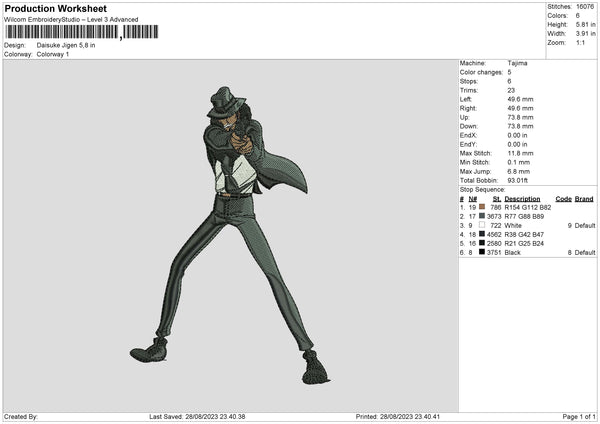Viewport: 600px width, 424px height.
Task: Click the Color changes value 5
Action: pyautogui.click(x=509, y=72)
